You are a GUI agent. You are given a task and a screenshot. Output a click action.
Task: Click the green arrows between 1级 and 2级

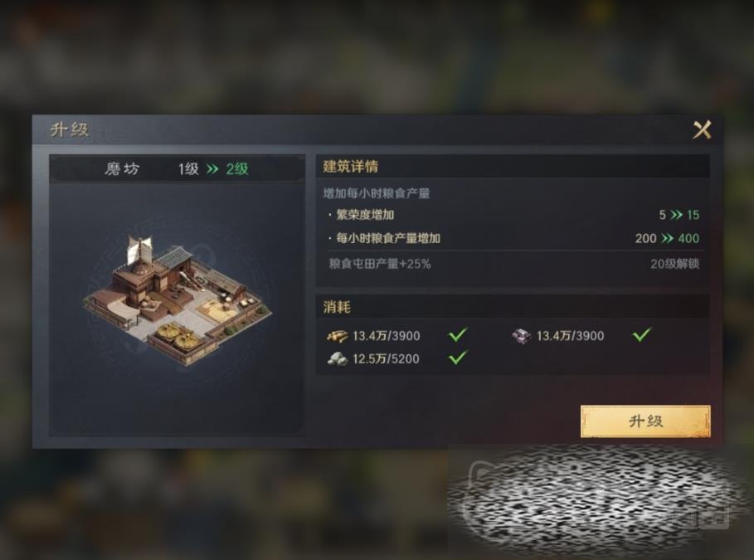click(x=212, y=169)
